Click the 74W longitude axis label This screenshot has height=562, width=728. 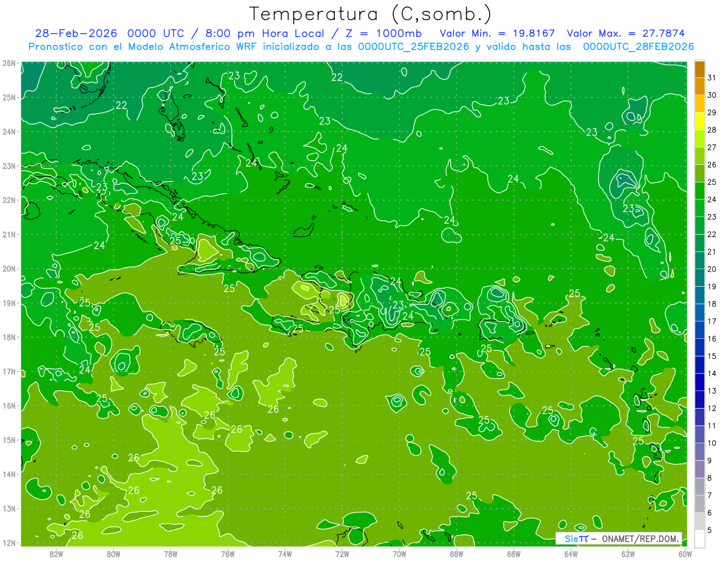(285, 554)
